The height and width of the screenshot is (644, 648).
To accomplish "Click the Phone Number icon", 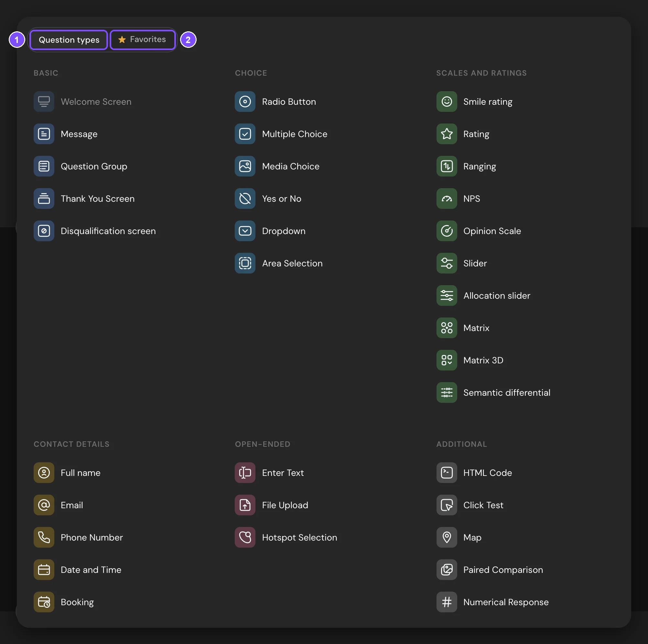I will (x=44, y=537).
